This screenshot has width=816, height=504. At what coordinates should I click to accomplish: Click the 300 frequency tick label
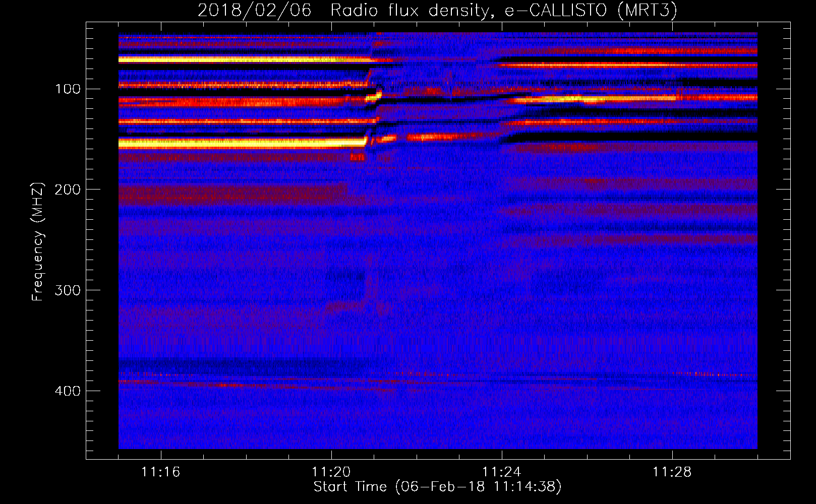click(x=68, y=291)
